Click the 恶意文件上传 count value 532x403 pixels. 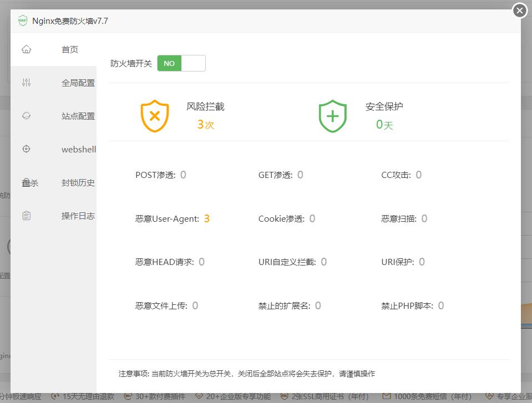pos(195,305)
